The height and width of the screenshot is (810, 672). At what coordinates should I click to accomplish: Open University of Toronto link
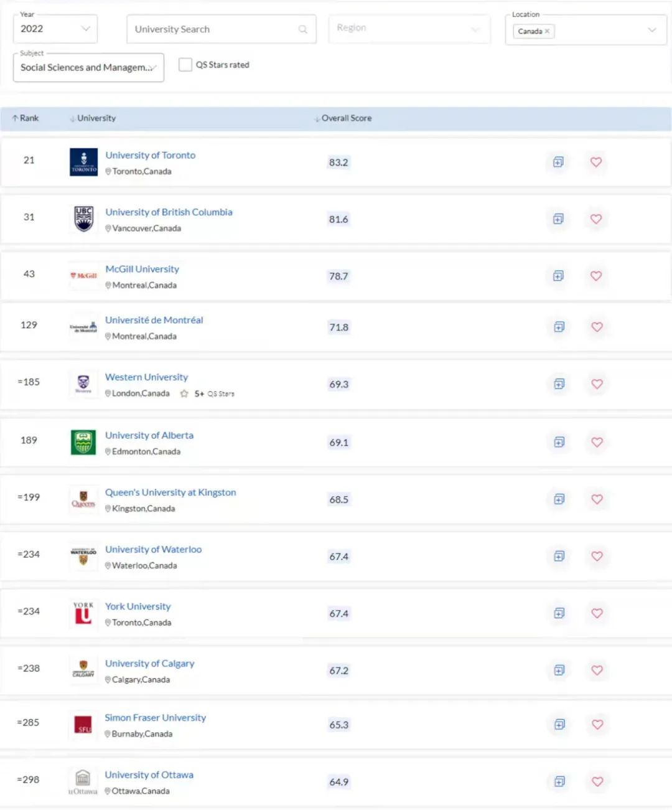pos(150,155)
